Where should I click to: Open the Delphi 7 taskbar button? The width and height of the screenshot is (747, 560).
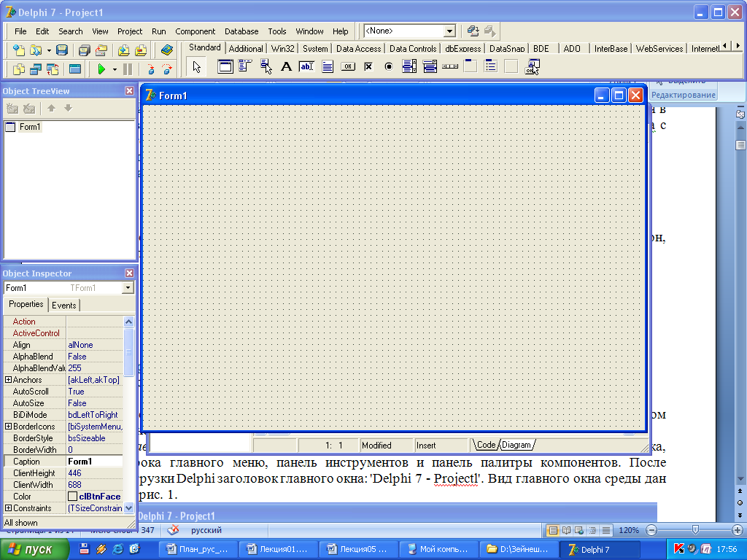point(599,549)
